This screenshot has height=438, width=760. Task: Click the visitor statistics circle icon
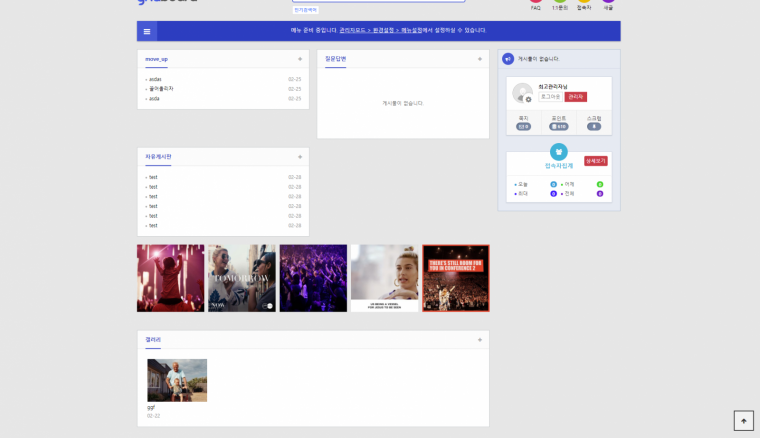click(x=558, y=152)
